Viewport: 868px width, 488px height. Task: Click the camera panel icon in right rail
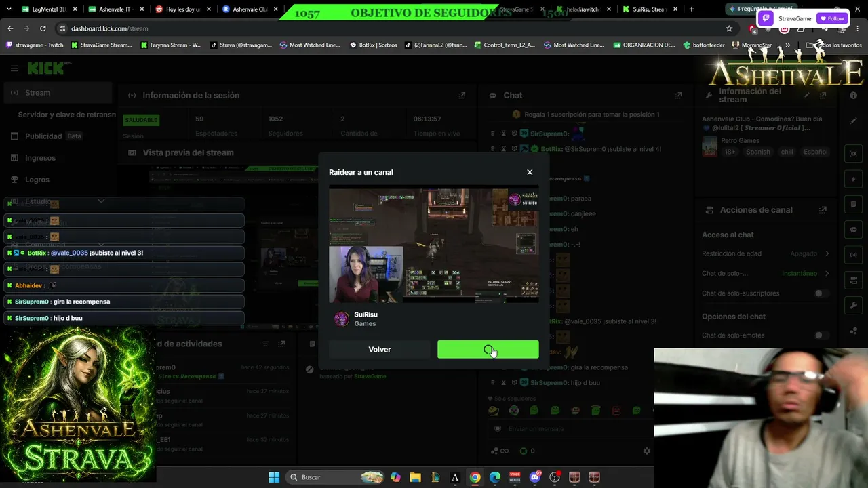click(853, 281)
